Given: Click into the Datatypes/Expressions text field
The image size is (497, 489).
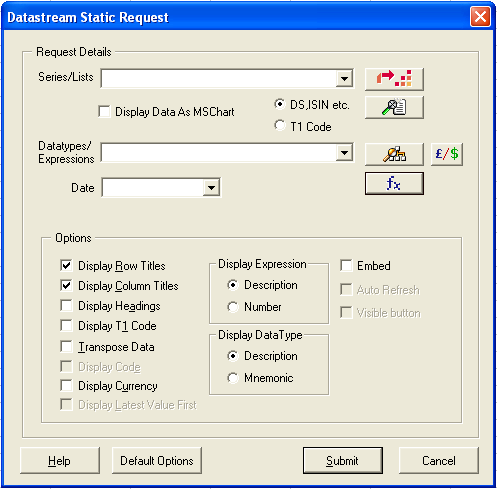Looking at the screenshot, I should (x=219, y=153).
